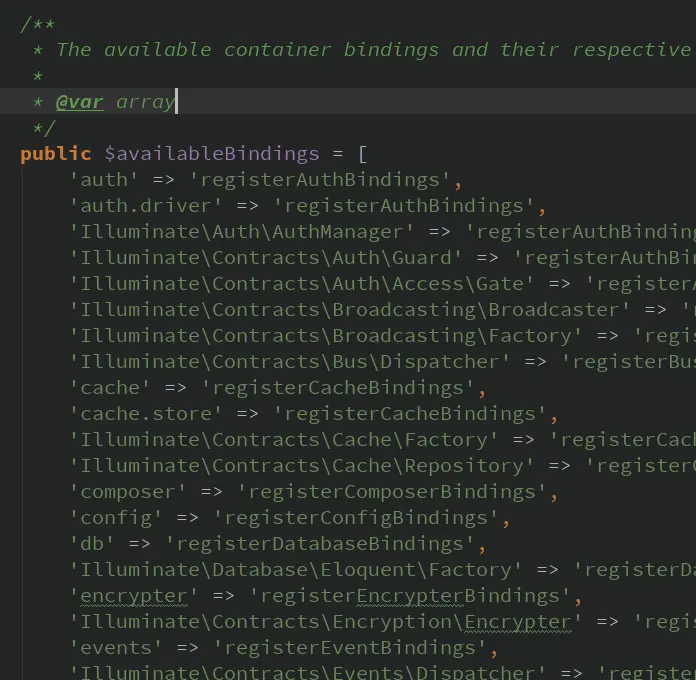Viewport: 696px width, 680px height.
Task: Click 'Illuminate\Auth\AuthManager' key
Action: [x=242, y=232]
